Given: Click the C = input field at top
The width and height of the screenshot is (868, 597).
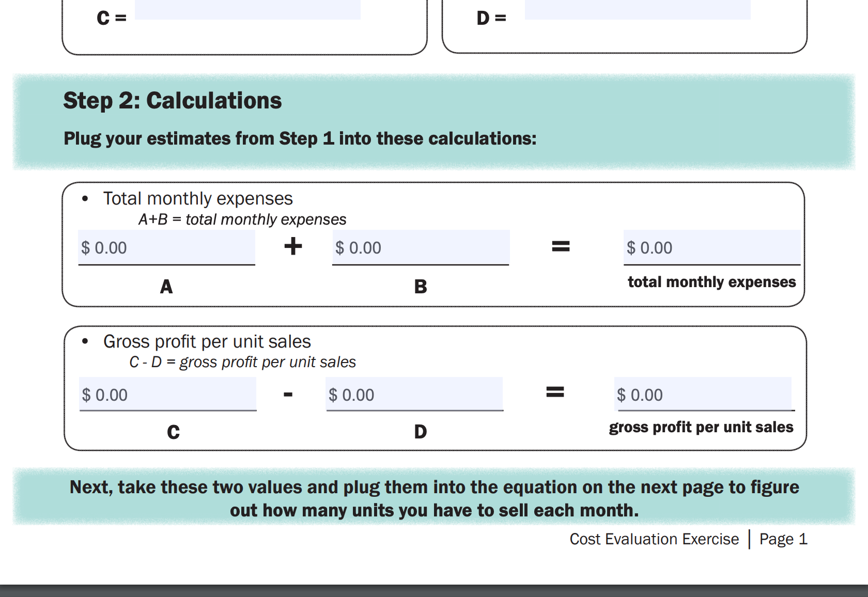Looking at the screenshot, I should coord(247,10).
